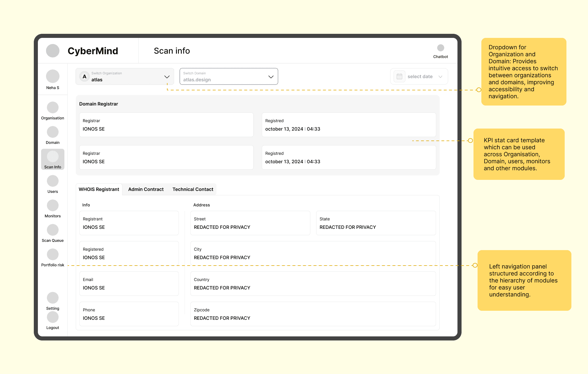Go to Monitors sidebar icon
The width and height of the screenshot is (588, 374).
(x=53, y=206)
